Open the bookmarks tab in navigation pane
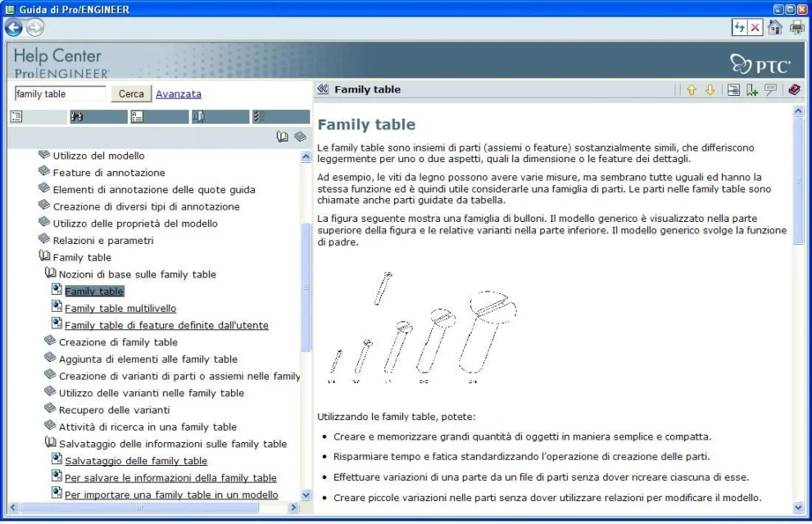This screenshot has height=524, width=812. coord(197,117)
